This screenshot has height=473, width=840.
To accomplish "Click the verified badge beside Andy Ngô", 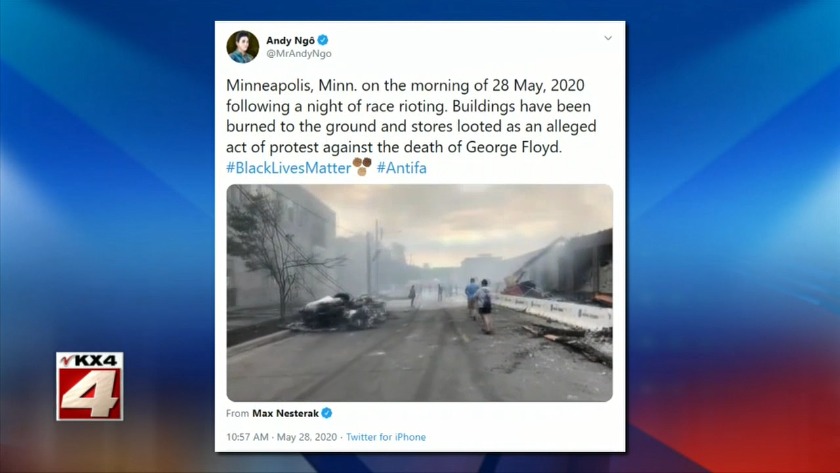I will click(323, 40).
